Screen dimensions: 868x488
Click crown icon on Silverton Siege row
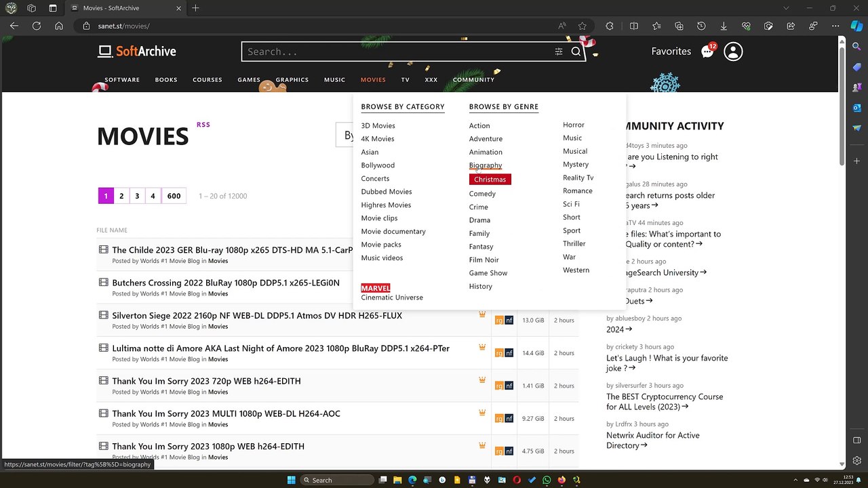(x=482, y=314)
